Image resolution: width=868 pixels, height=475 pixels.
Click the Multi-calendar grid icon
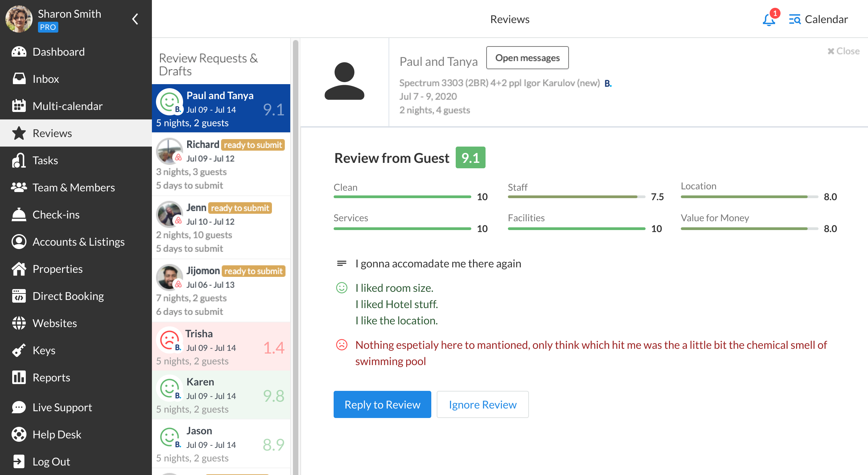pos(19,106)
